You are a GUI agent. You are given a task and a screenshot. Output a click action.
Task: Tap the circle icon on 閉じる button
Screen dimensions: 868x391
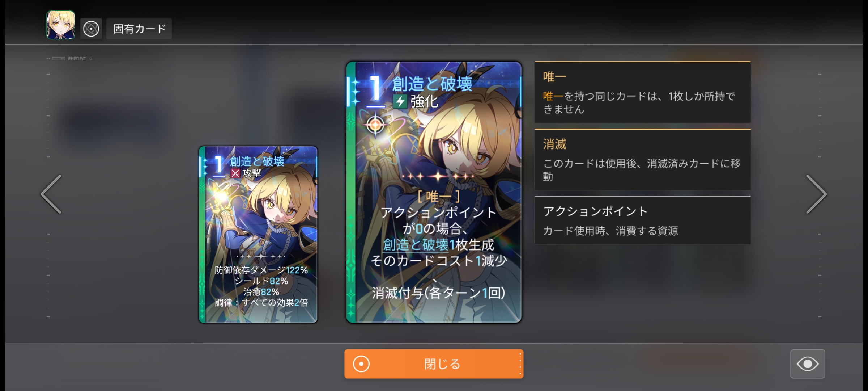coord(361,364)
